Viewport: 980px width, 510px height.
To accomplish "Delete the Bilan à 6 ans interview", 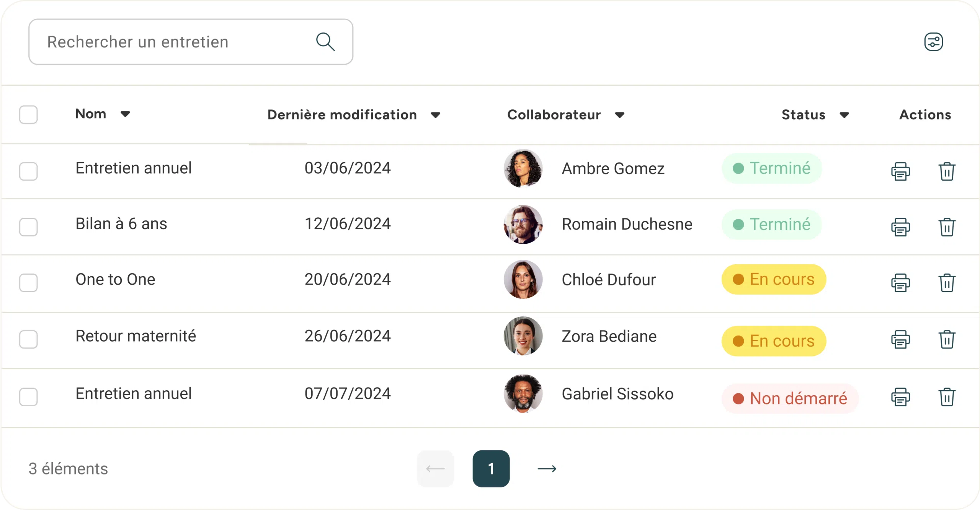I will coord(947,227).
